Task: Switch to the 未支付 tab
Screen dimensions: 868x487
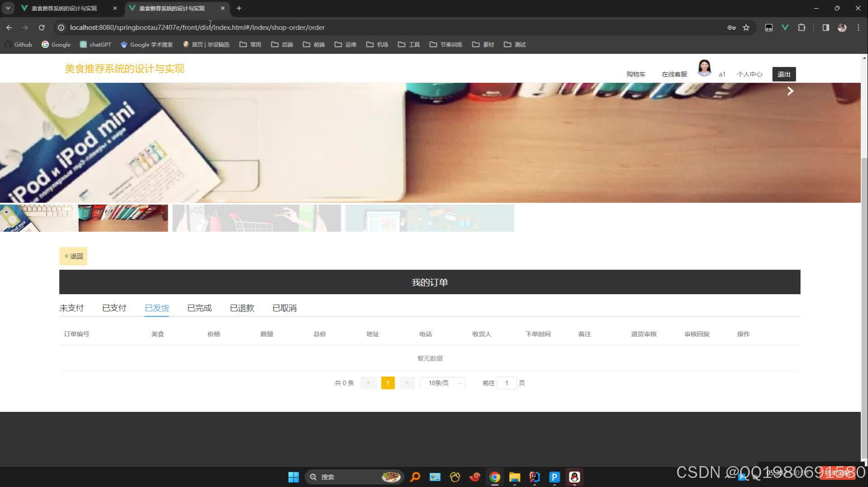Action: click(x=72, y=308)
